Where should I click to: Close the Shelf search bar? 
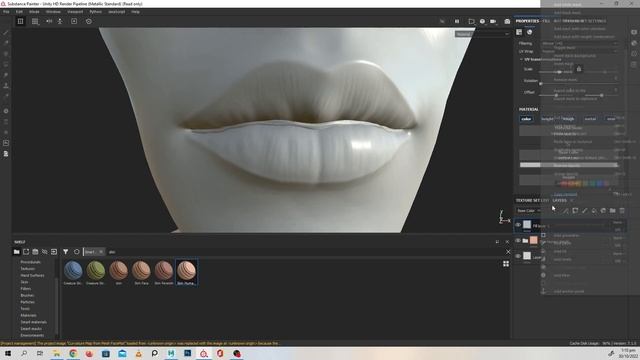coord(508,252)
